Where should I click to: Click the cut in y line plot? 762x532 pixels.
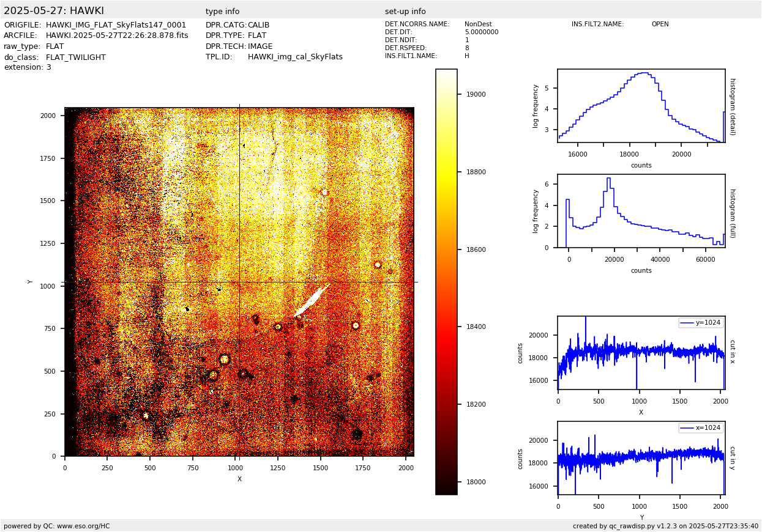click(x=641, y=458)
